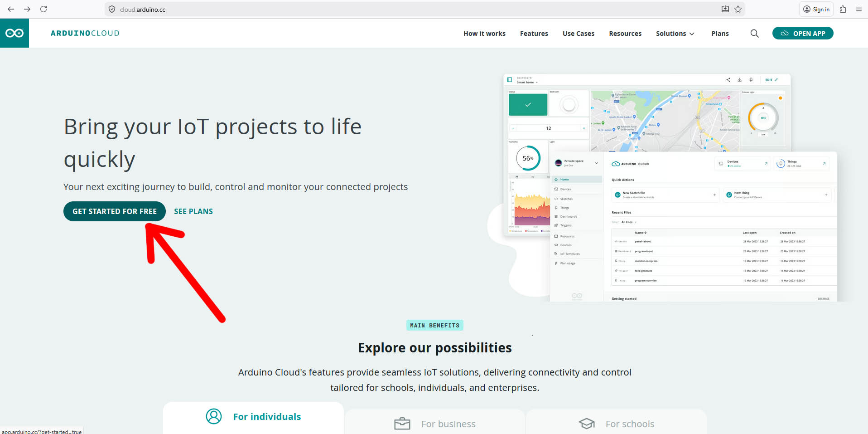
Task: Switch to the For schools tab
Action: click(616, 422)
